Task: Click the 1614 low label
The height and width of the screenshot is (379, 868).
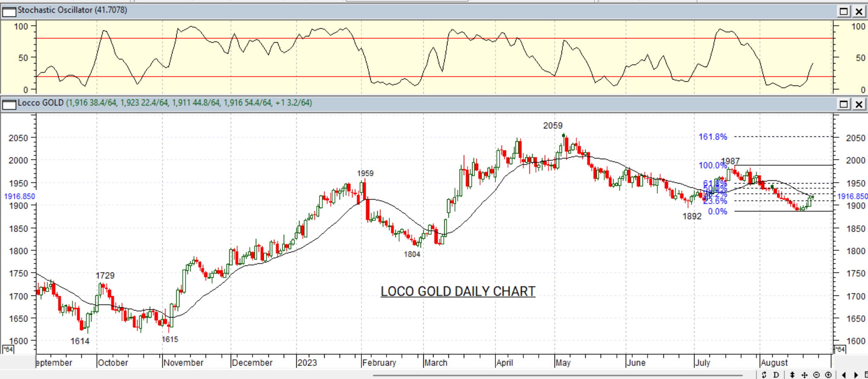Action: point(80,341)
